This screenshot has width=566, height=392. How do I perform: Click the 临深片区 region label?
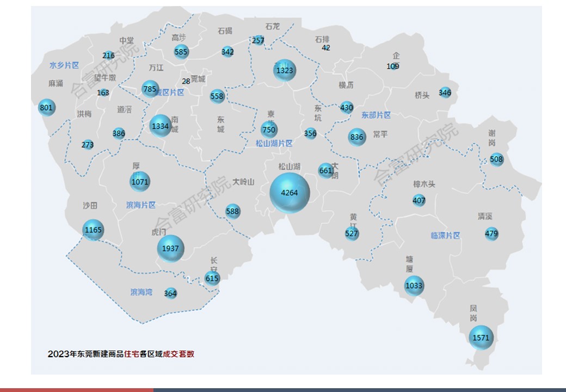[x=445, y=236]
